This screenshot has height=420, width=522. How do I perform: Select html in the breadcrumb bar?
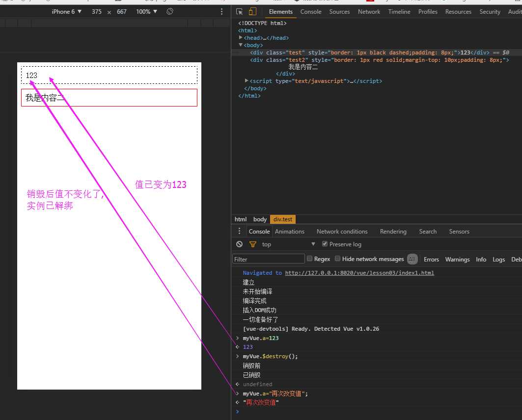tap(240, 219)
